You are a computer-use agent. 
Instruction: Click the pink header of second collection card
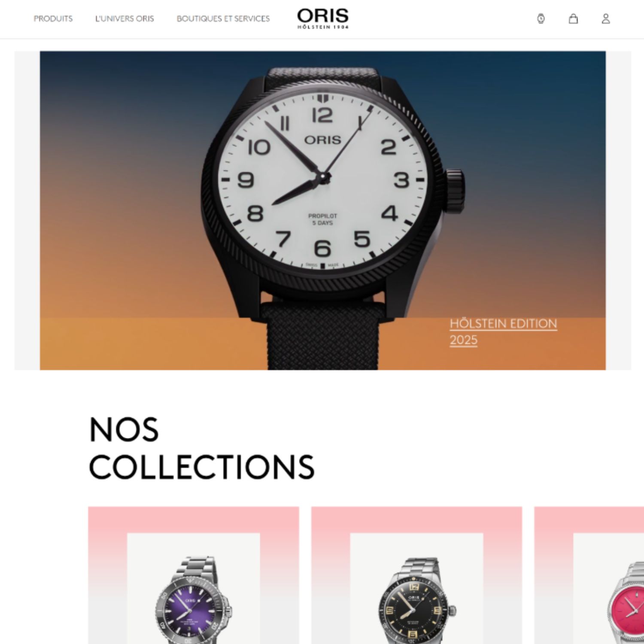416,519
